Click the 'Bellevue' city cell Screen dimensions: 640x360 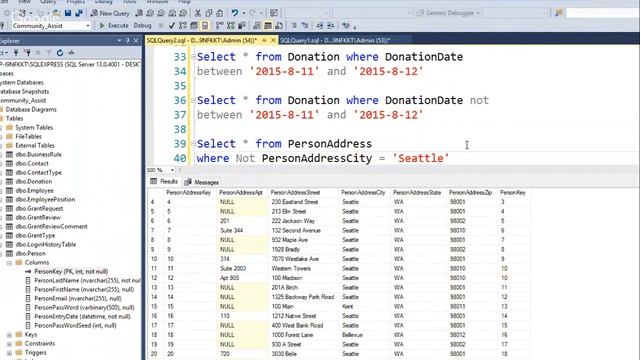point(352,335)
